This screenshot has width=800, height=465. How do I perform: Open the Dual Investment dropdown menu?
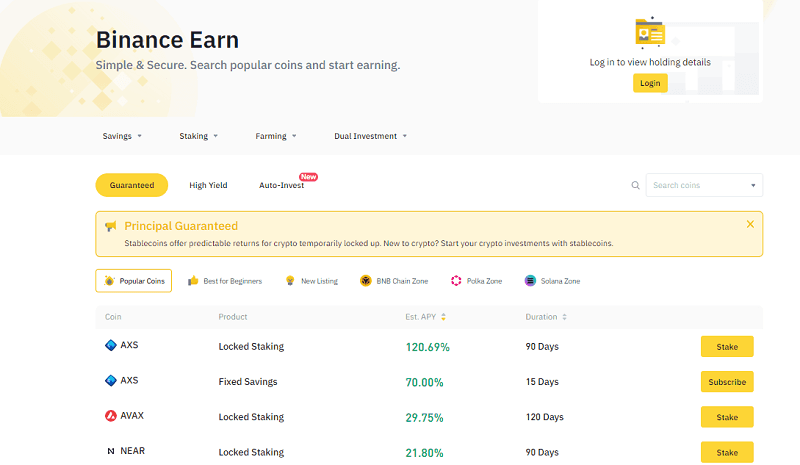coord(370,136)
